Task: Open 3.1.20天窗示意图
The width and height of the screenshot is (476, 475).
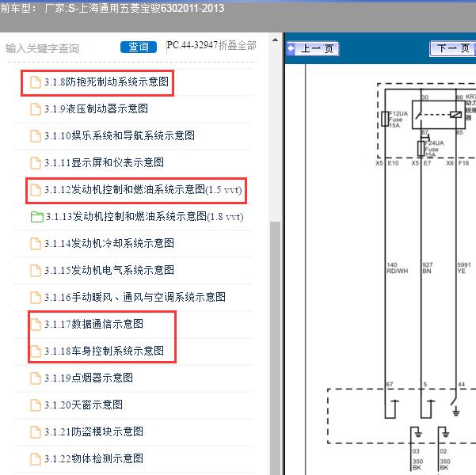Action: tap(83, 405)
